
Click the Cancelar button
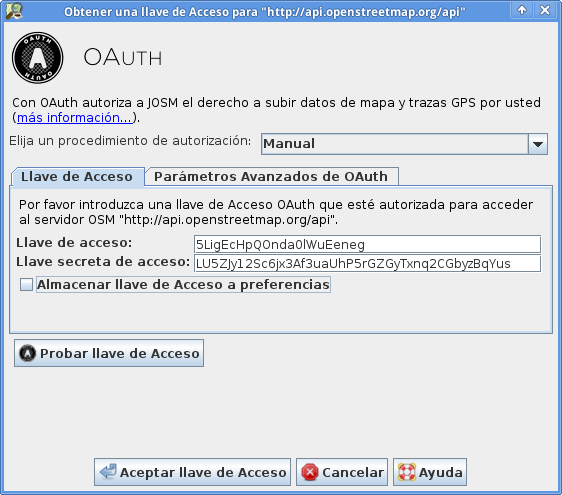(342, 472)
